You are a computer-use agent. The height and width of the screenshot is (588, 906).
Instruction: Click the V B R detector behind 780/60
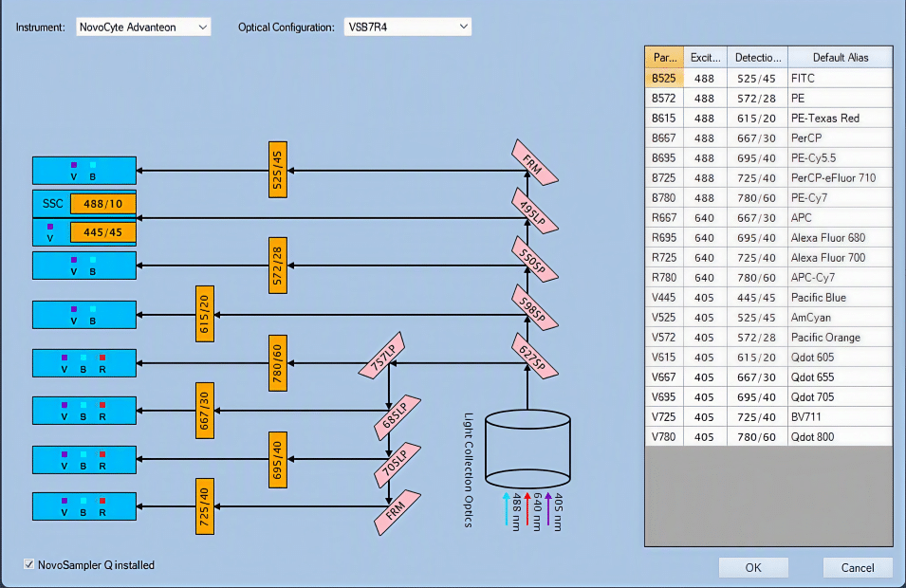pos(84,363)
